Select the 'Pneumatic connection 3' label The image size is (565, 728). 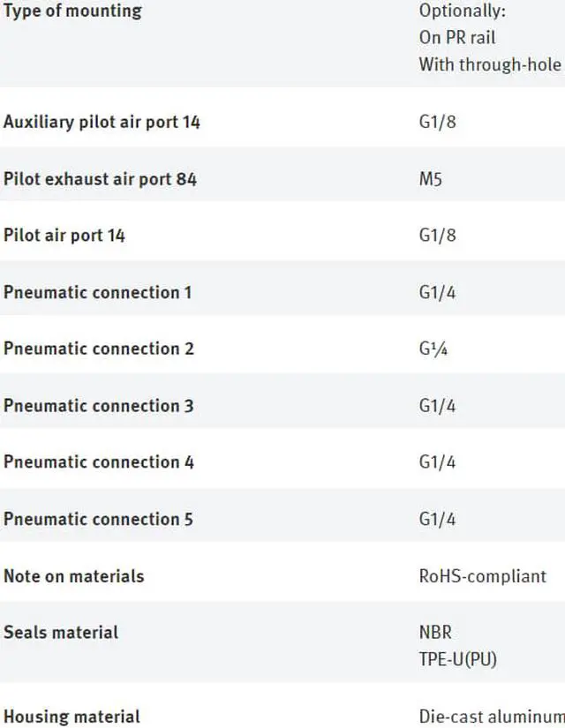click(x=98, y=406)
